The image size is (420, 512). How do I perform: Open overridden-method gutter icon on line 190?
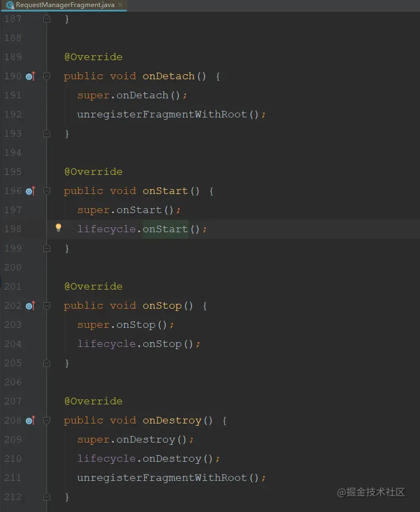31,76
